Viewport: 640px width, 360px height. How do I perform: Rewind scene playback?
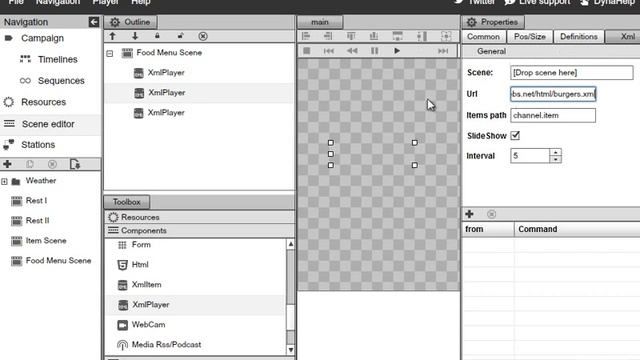pos(352,51)
